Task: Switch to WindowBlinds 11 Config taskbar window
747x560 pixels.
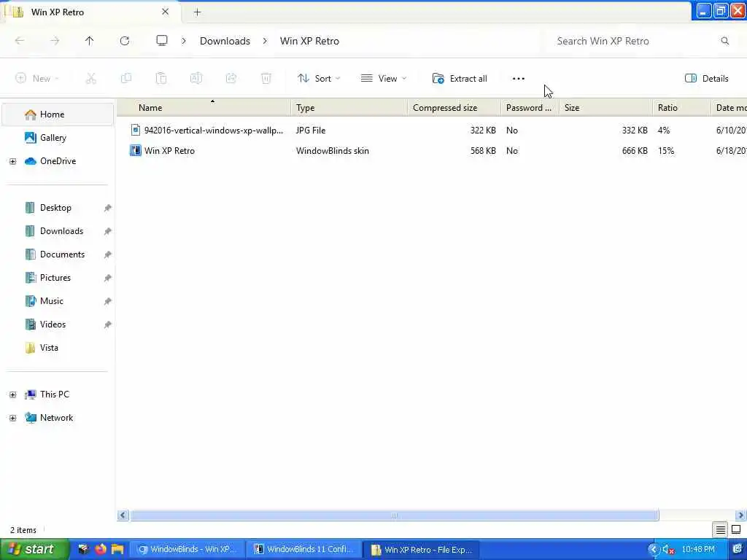Action: coord(303,549)
